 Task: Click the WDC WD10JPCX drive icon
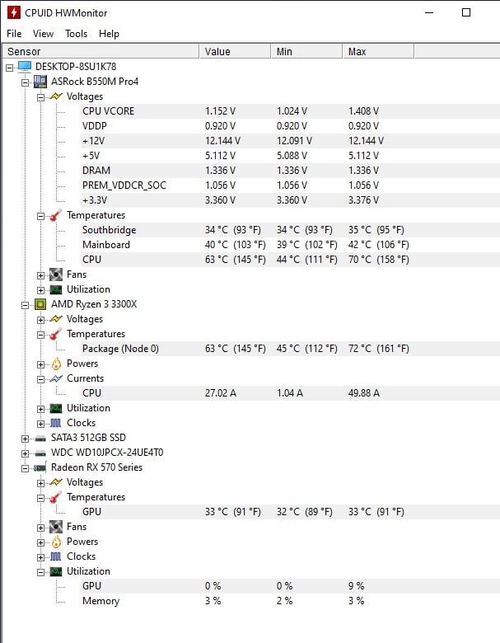coord(40,453)
